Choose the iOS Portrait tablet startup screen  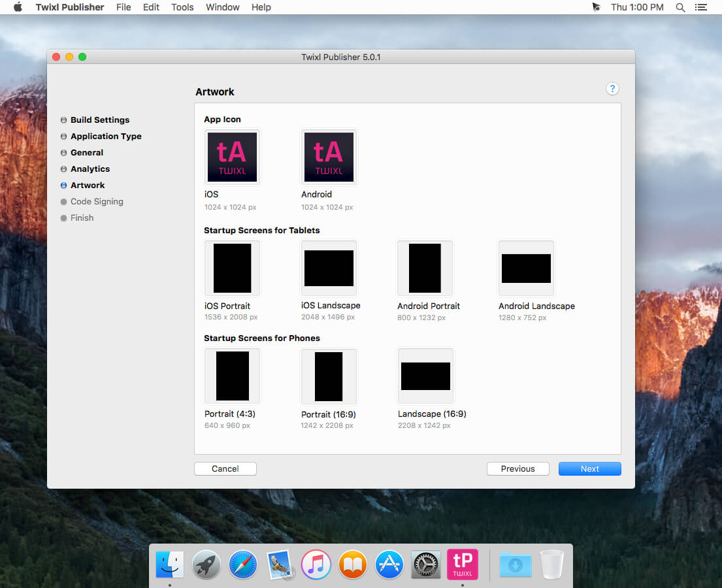coord(232,269)
